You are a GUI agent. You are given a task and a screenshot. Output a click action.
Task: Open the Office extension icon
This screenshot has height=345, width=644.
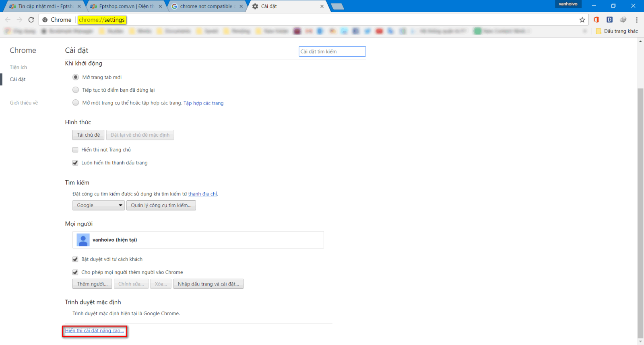pos(596,20)
